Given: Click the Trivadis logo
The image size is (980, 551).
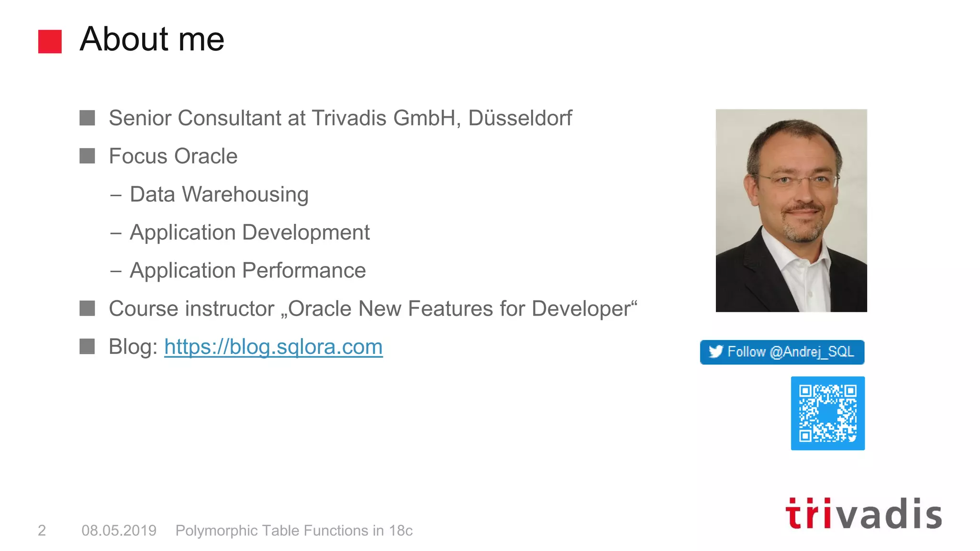Looking at the screenshot, I should click(x=863, y=514).
